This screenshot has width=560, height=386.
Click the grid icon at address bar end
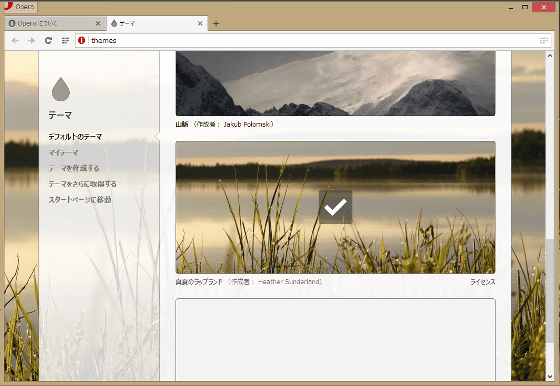544,40
